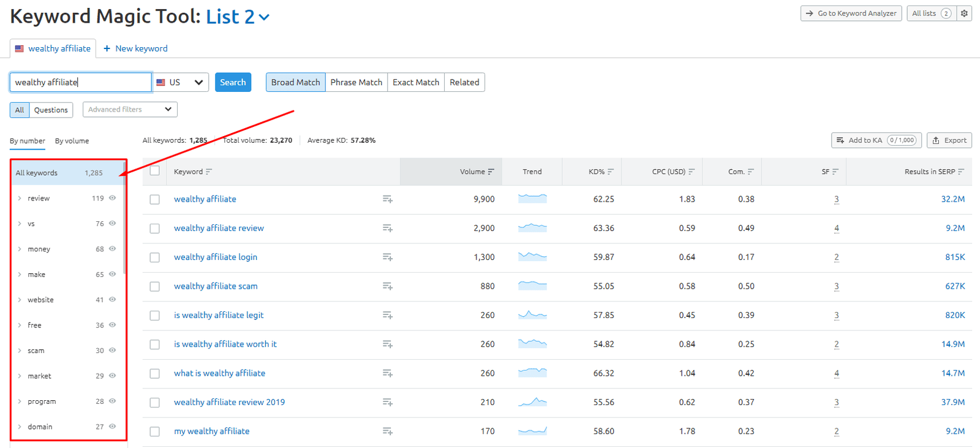The height and width of the screenshot is (448, 980).
Task: Add 'wealthy affiliate review' to list icon
Action: [387, 228]
